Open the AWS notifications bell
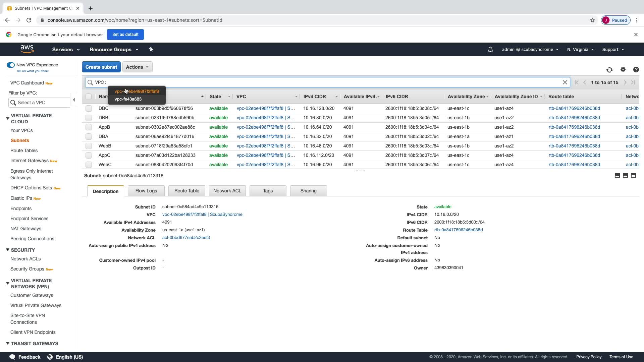The height and width of the screenshot is (362, 644). (x=490, y=50)
